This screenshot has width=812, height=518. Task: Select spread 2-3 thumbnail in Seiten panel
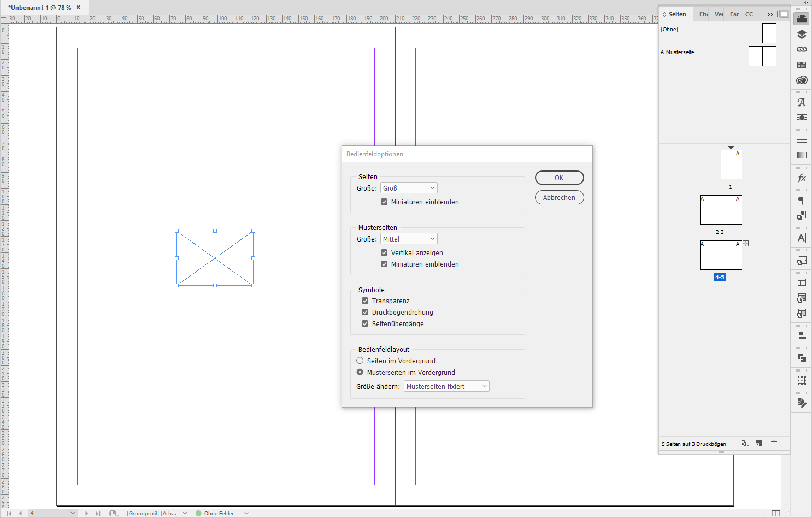click(721, 210)
